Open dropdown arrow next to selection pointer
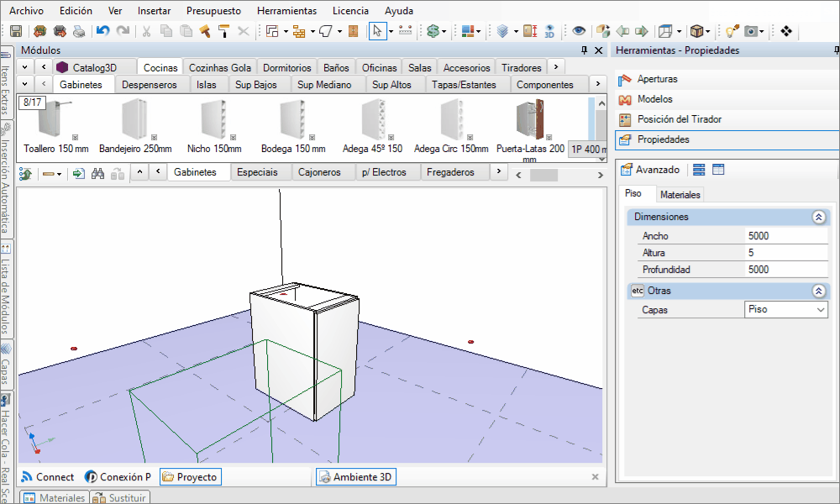Viewport: 840px width, 504px height. coord(391,31)
